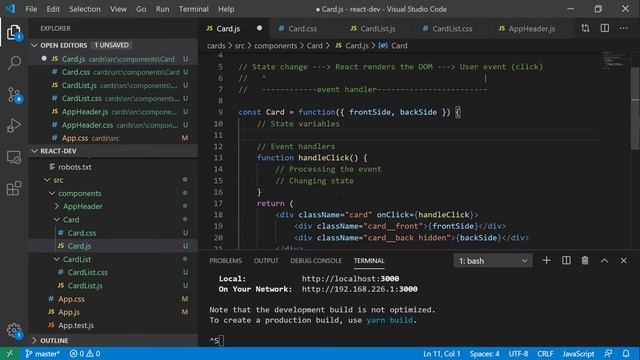Collapse the components folder
This screenshot has width=640, height=360.
pyautogui.click(x=52, y=193)
